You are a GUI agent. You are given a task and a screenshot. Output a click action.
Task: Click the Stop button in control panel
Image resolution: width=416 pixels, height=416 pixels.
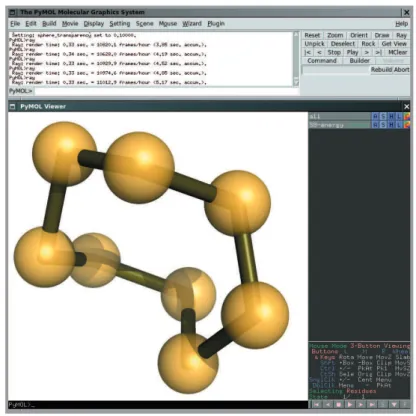[334, 52]
